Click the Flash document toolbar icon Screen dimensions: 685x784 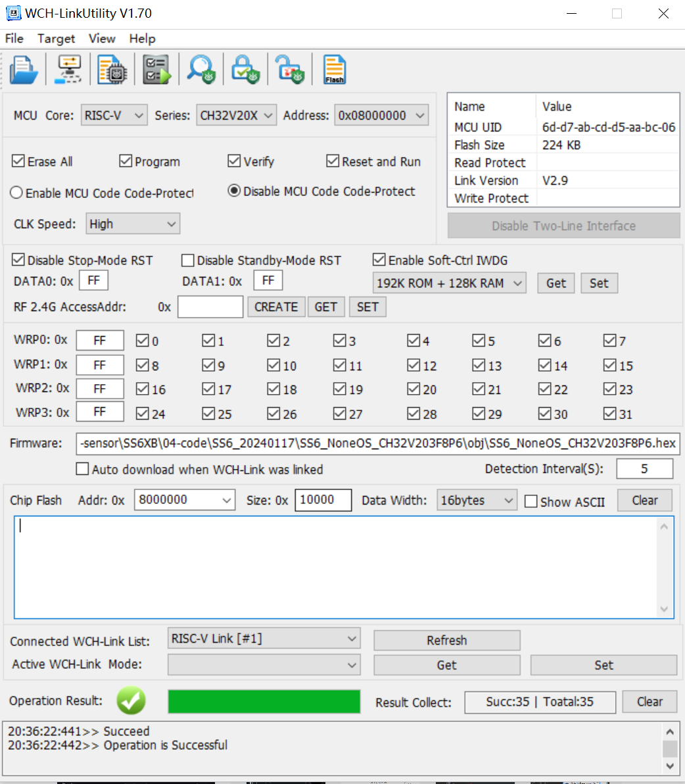[334, 70]
